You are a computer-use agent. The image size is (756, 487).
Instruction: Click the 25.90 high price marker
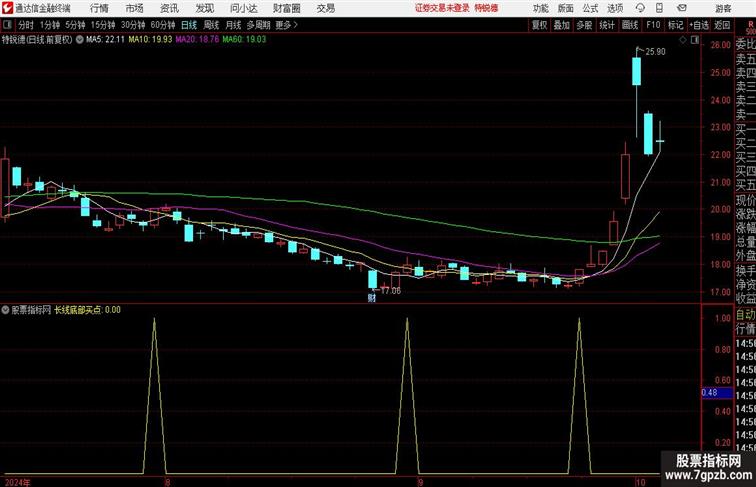pos(655,52)
